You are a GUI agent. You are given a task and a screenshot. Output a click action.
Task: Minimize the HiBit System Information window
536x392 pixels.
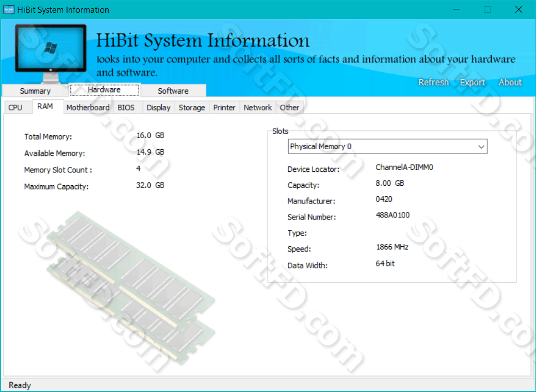click(x=456, y=9)
